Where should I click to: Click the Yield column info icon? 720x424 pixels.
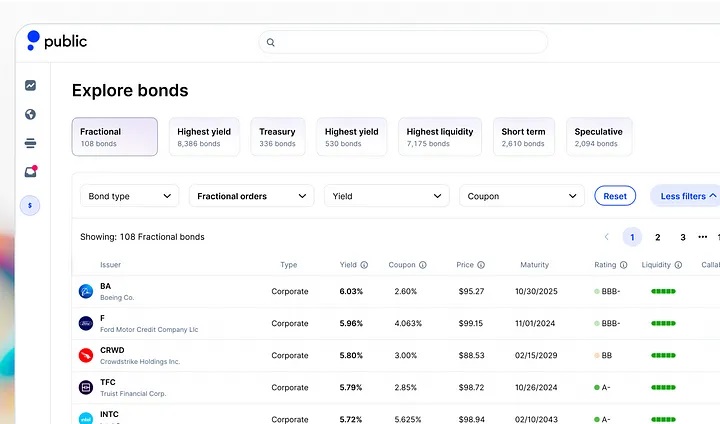[x=364, y=265]
